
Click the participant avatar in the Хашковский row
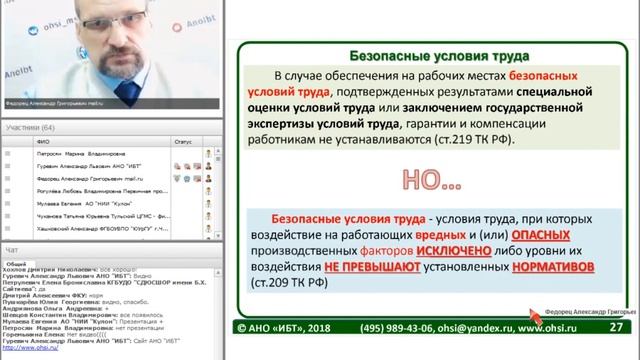[x=209, y=229]
